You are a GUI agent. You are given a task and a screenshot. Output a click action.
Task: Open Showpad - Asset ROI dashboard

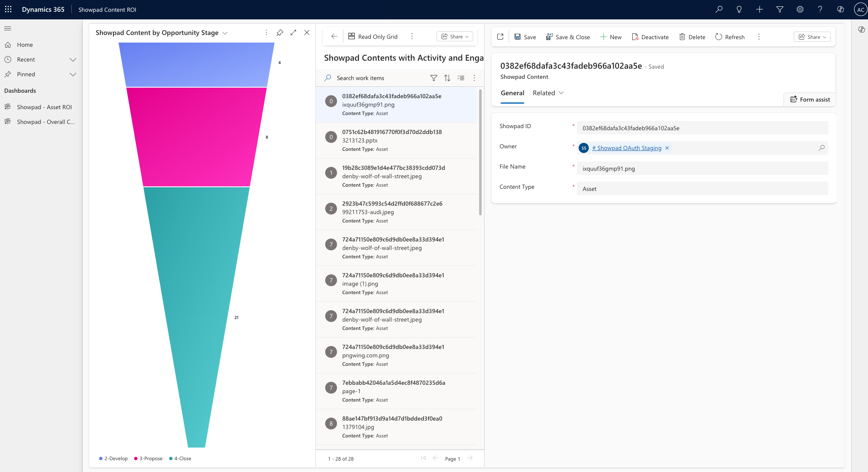[44, 107]
